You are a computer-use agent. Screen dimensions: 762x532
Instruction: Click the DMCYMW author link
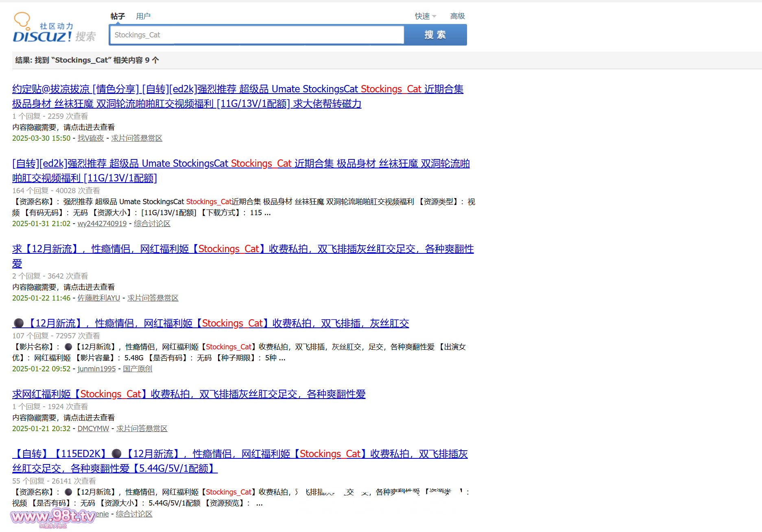93,429
